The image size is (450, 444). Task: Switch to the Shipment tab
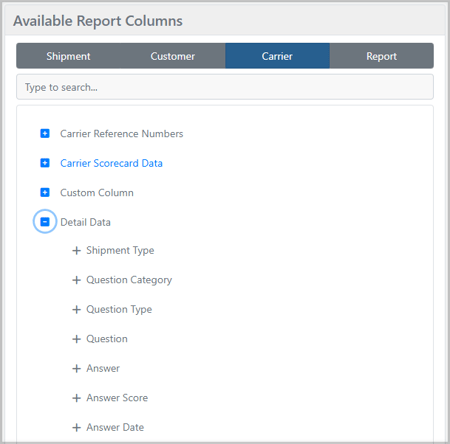coord(68,56)
